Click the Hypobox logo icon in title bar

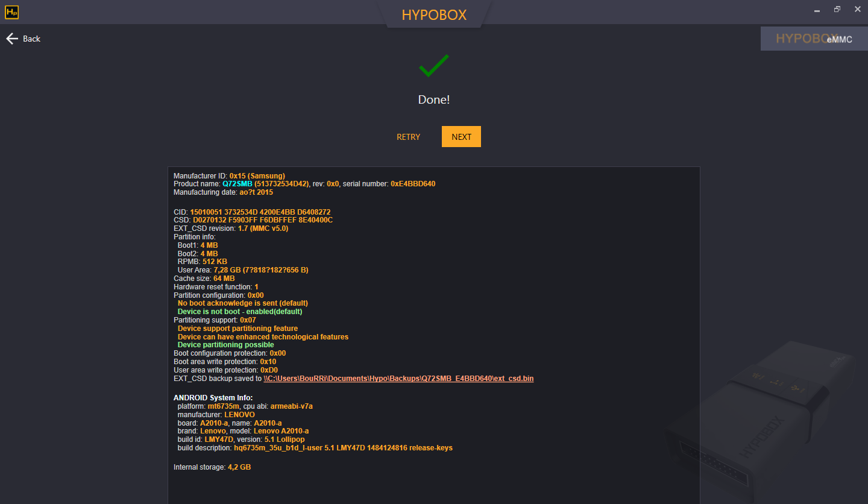click(x=11, y=11)
